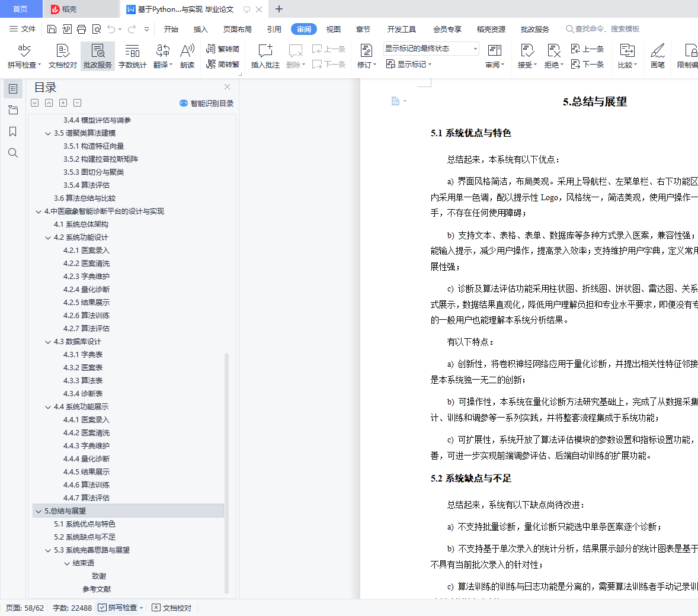Switch to the 开始 ribbon tab

(x=171, y=30)
